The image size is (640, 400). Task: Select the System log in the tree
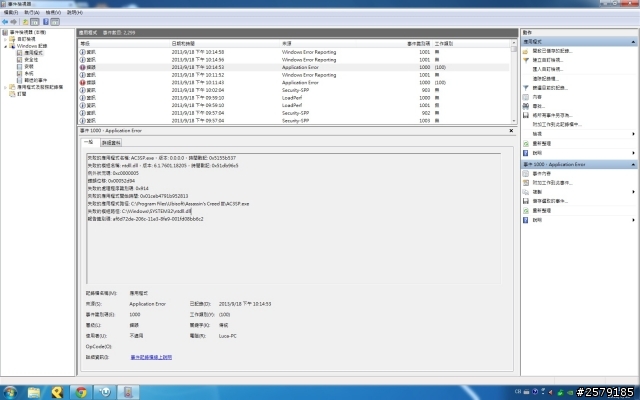point(29,73)
